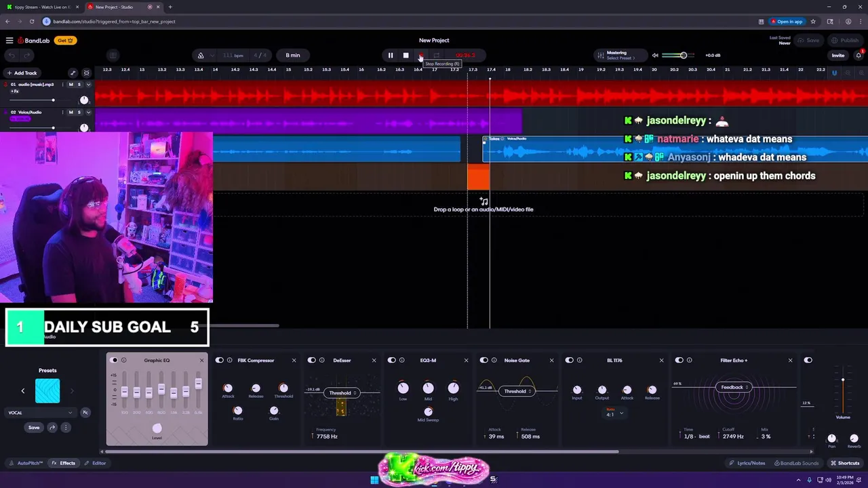Viewport: 868px width, 488px height.
Task: Toggle the DeEsser power switch
Action: (312, 360)
